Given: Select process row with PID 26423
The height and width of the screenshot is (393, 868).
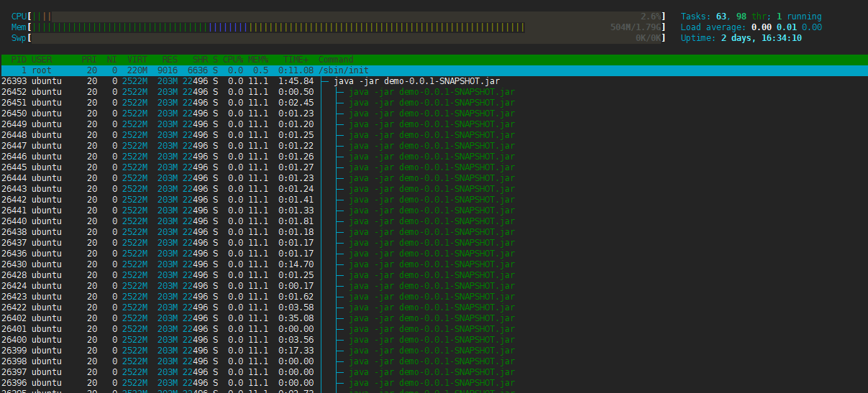Looking at the screenshot, I should 434,297.
